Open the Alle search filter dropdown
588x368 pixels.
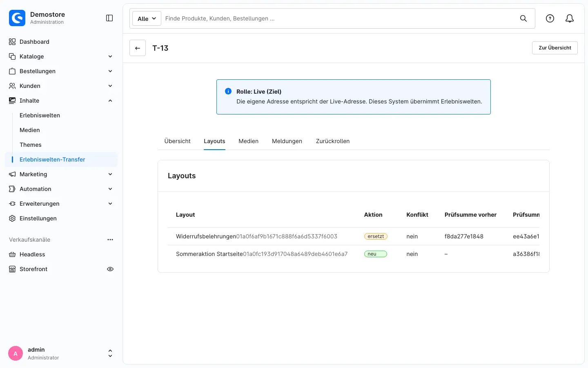[x=147, y=18]
